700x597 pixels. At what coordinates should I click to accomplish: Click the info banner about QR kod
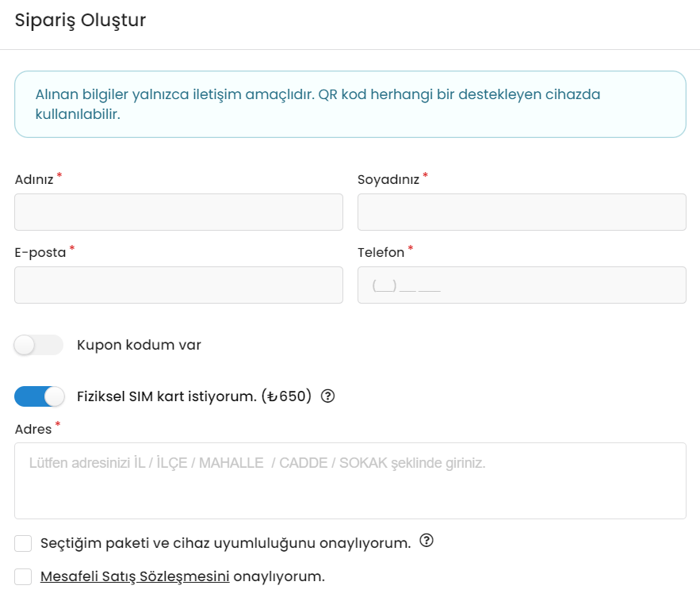[350, 105]
